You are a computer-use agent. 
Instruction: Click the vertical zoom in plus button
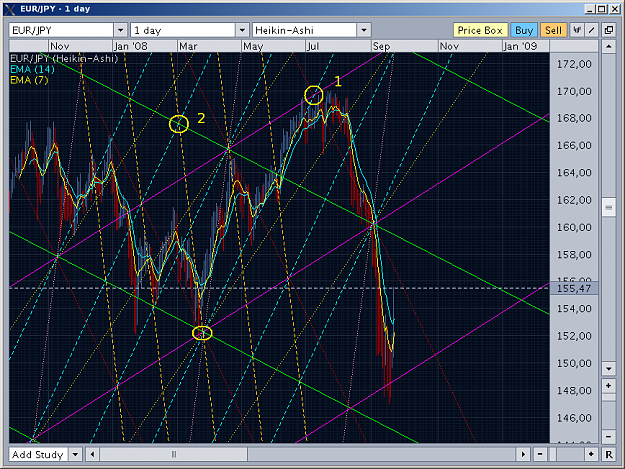click(609, 386)
